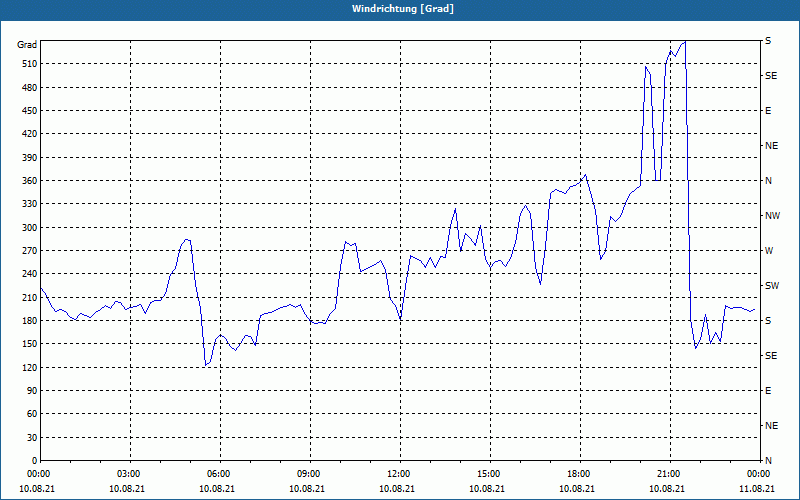Pick the 18:00 time axis label
The width and height of the screenshot is (800, 500).
(580, 473)
